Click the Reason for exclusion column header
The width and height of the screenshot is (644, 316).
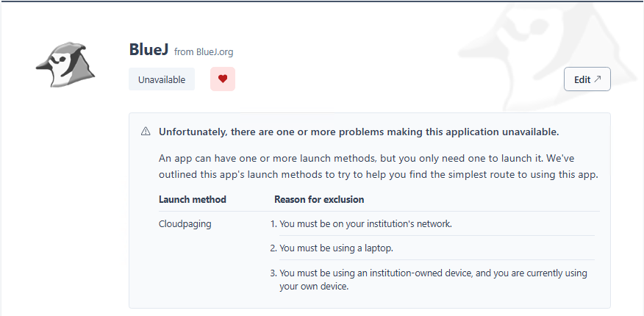tap(319, 199)
